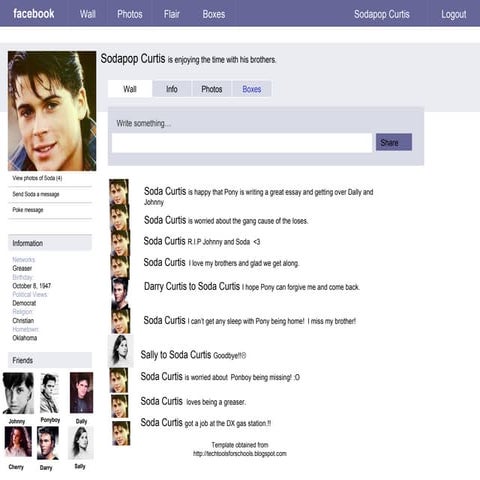Click the Share button

(394, 142)
